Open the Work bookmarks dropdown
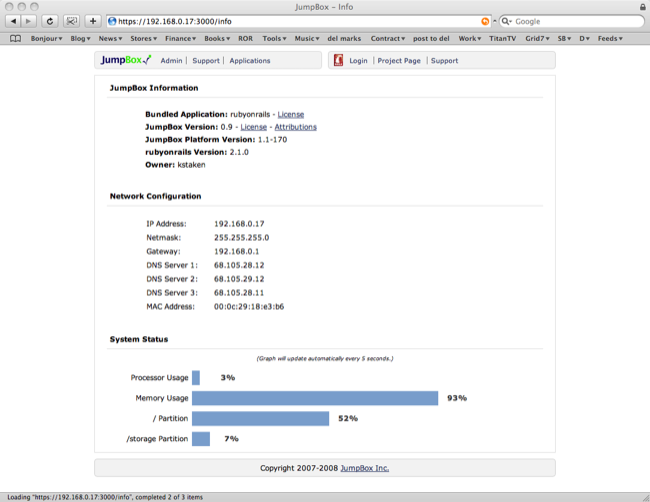The width and height of the screenshot is (650, 502). coord(470,39)
